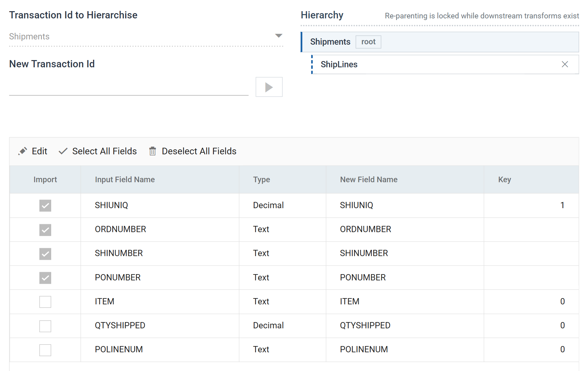Click the New Transaction Id input field
588x371 pixels.
pyautogui.click(x=129, y=87)
